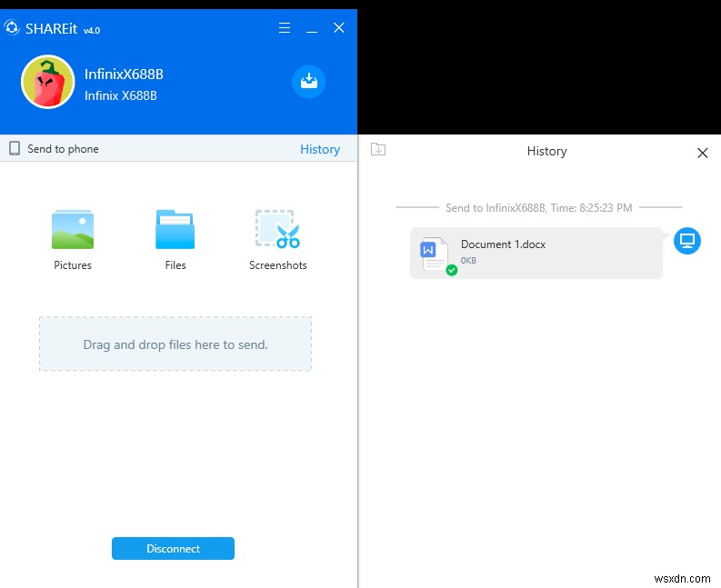Click the Infinix X688B model text

pyautogui.click(x=121, y=95)
